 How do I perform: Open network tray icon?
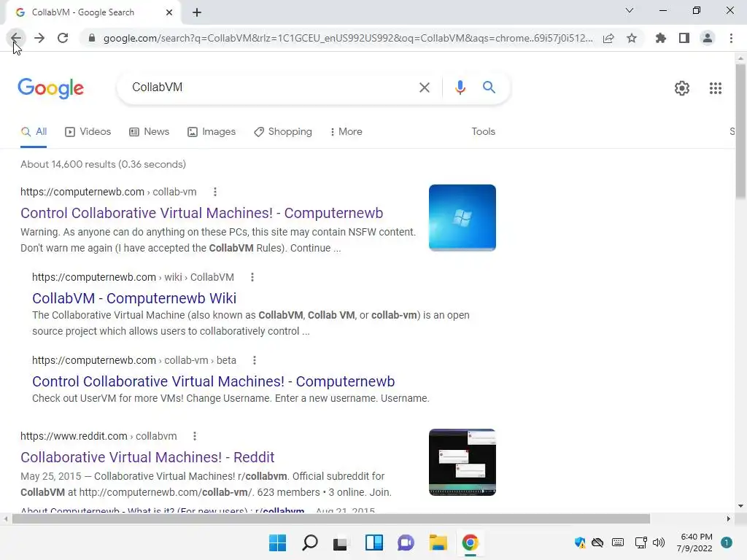pyautogui.click(x=640, y=542)
